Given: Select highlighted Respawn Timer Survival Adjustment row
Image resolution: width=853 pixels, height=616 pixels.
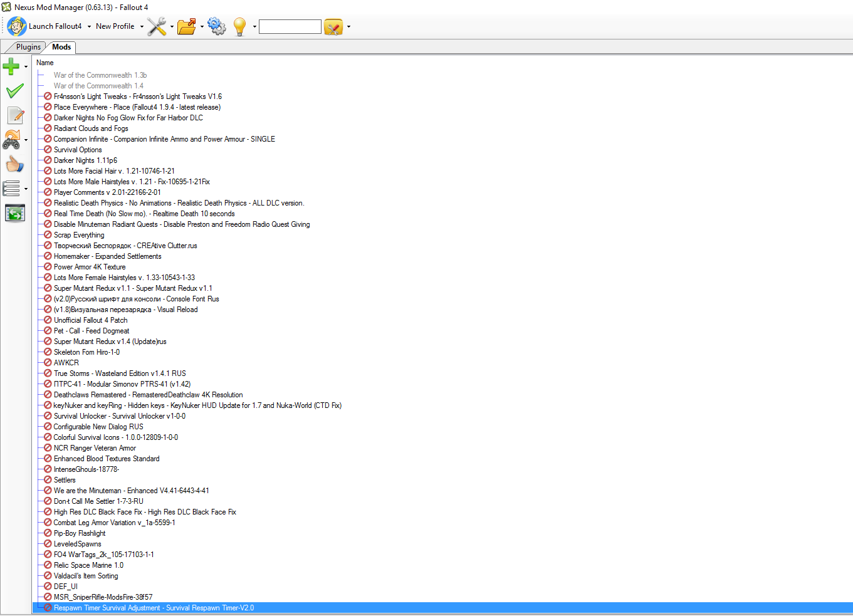Looking at the screenshot, I should [442, 608].
